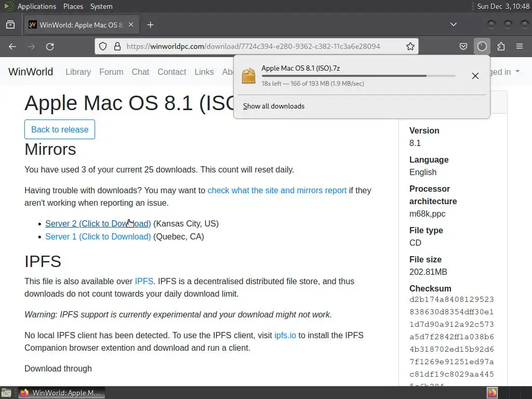Open the Forum nav item
532x399 pixels.
(x=111, y=72)
